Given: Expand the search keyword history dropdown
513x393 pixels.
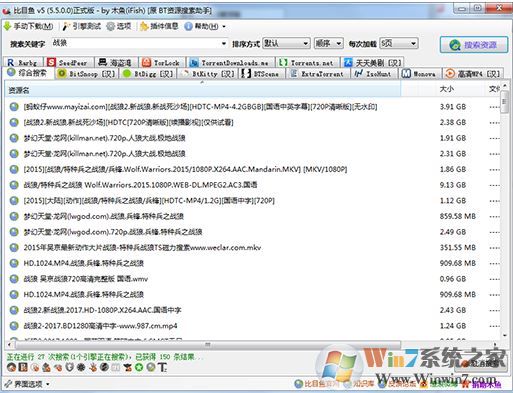Looking at the screenshot, I should pyautogui.click(x=224, y=44).
